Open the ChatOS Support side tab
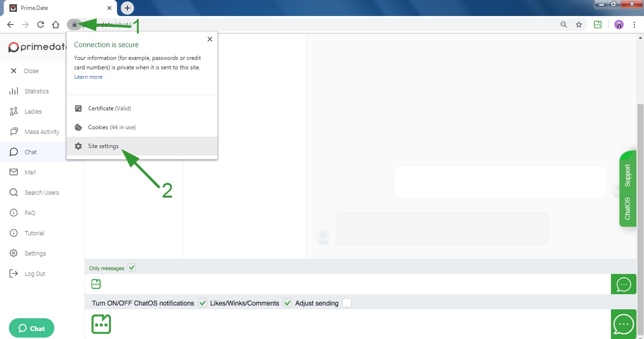Screen dimensions: 644x339 pyautogui.click(x=627, y=189)
